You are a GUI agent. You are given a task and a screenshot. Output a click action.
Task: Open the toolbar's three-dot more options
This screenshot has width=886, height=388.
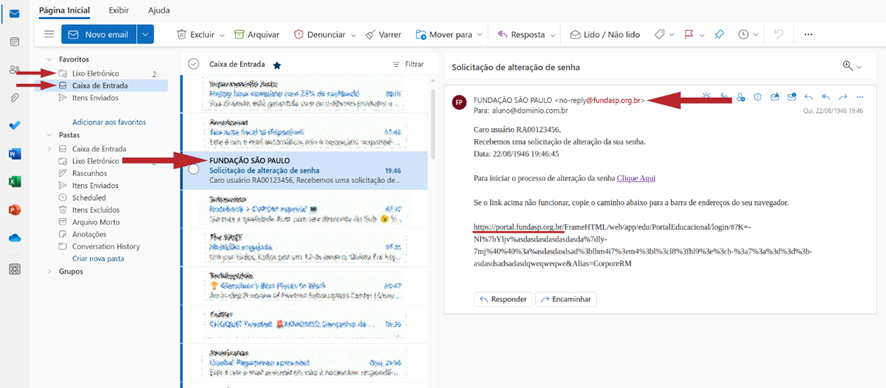pos(808,34)
